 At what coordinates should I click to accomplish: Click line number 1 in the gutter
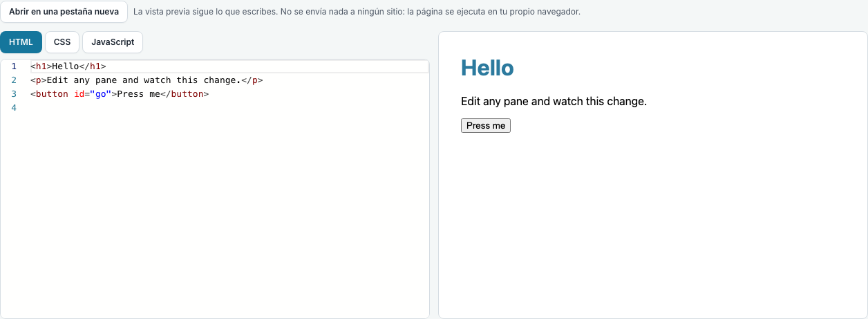pyautogui.click(x=14, y=66)
